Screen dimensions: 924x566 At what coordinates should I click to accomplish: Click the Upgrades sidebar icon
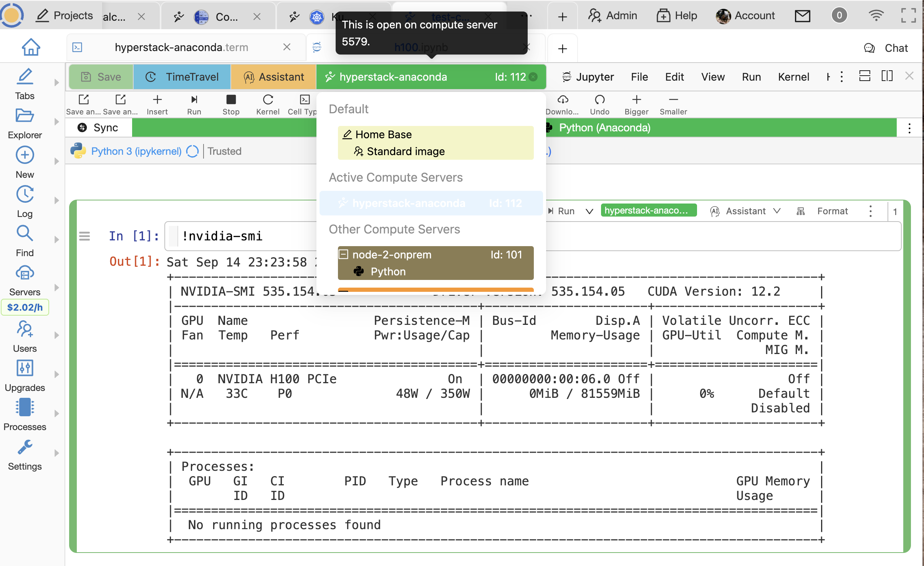point(25,375)
